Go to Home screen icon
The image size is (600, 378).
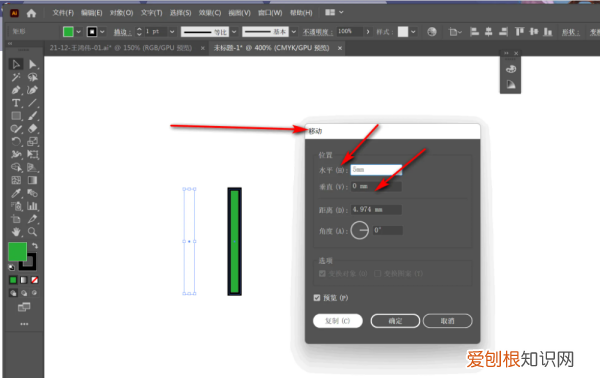coord(31,13)
